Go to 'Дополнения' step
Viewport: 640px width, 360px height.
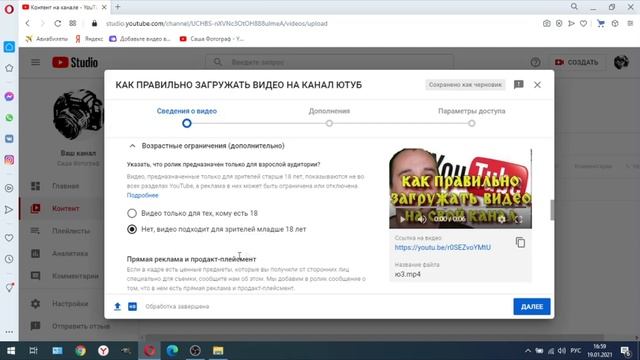pos(329,116)
